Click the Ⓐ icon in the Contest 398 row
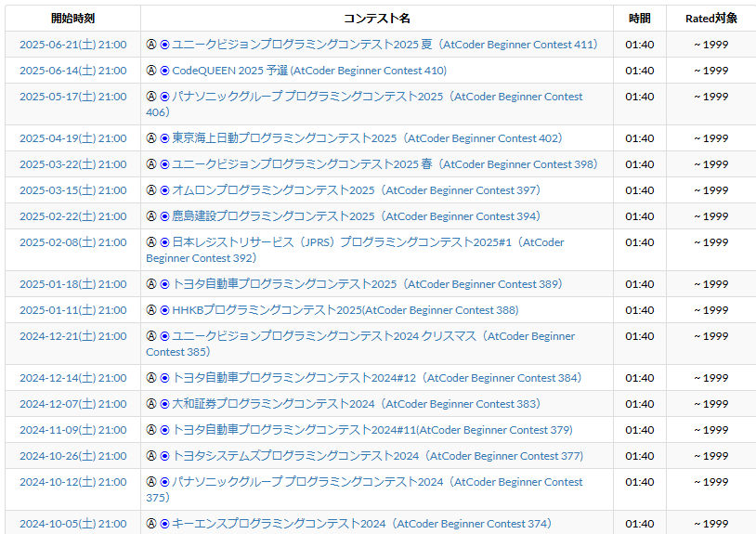Image resolution: width=756 pixels, height=534 pixels. (x=151, y=164)
